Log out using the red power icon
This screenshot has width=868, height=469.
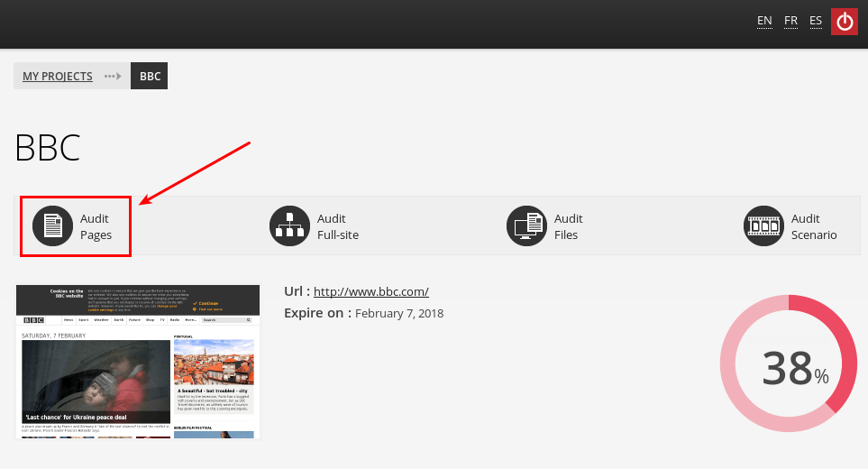(x=845, y=22)
